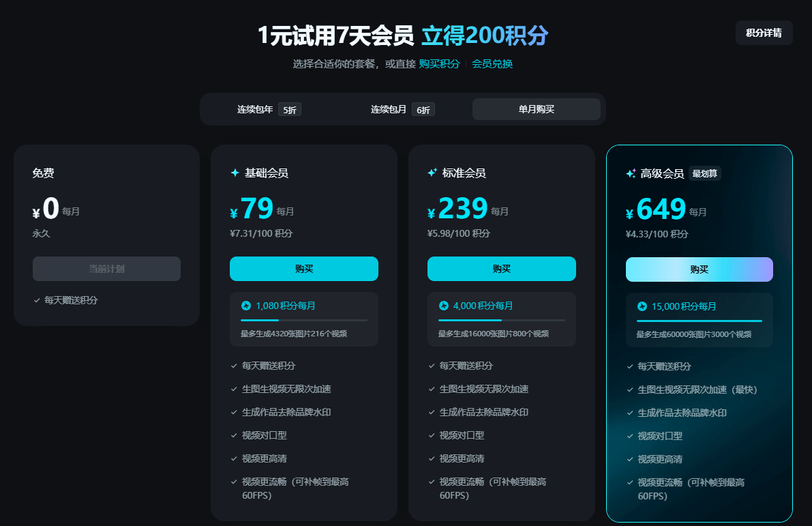The width and height of the screenshot is (812, 526).
Task: Click the 1元试用7天会员 headline
Action: click(x=335, y=35)
